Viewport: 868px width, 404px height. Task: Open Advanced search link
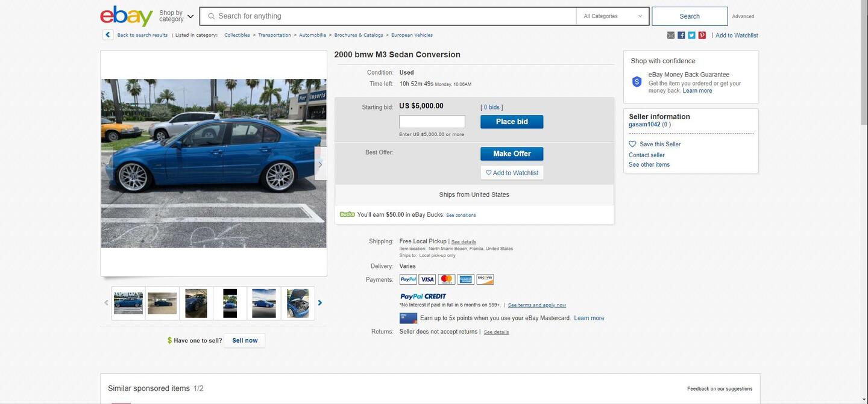743,16
